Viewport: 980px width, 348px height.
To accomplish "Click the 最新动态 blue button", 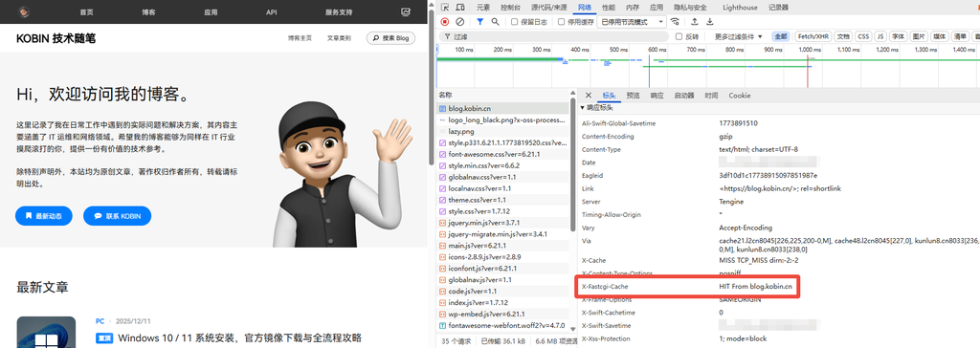I will click(x=44, y=216).
